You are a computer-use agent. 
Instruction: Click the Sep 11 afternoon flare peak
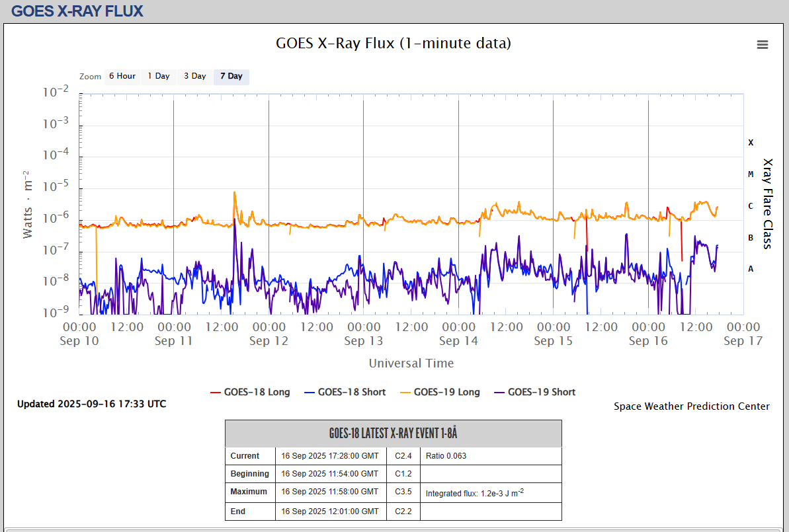pos(235,192)
